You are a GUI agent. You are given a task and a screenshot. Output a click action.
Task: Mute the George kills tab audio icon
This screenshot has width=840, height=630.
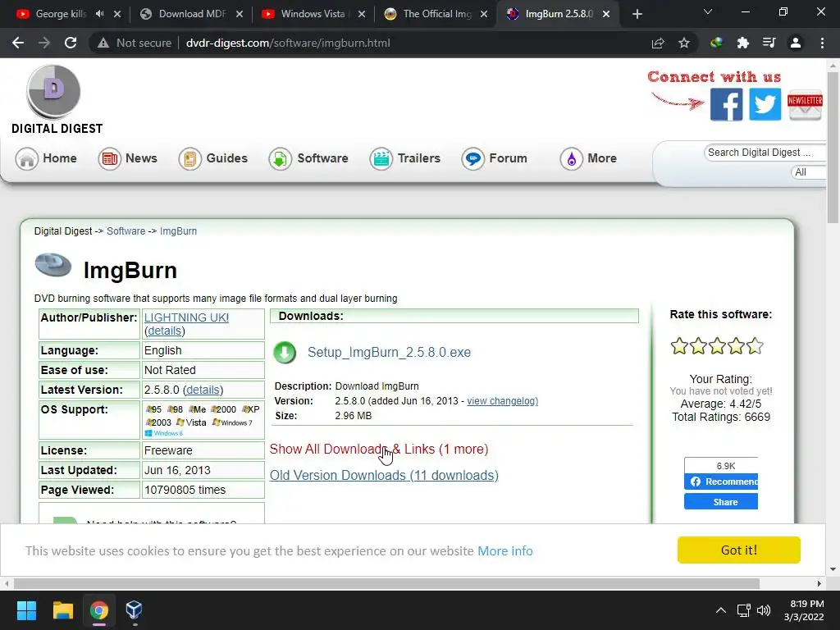click(x=99, y=14)
